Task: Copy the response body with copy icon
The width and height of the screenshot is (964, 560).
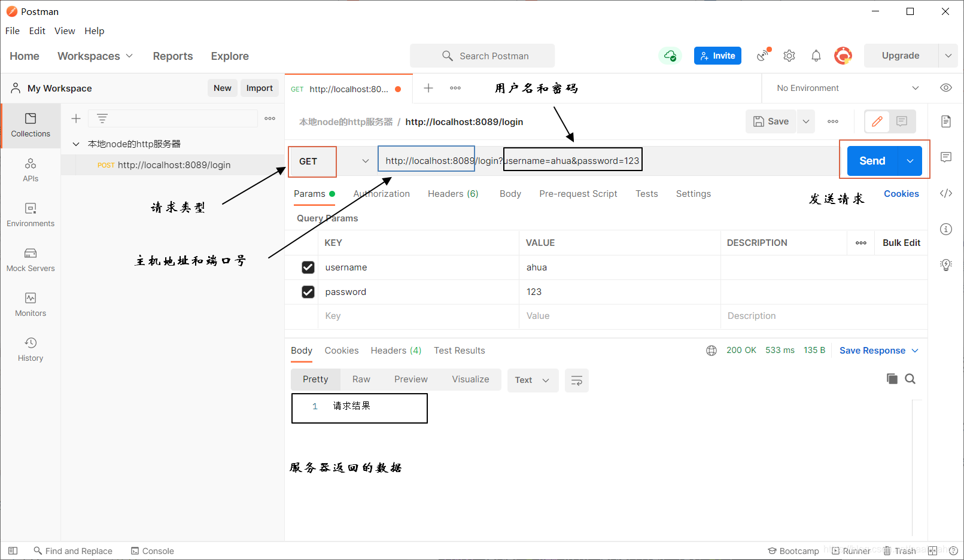Action: pos(892,379)
